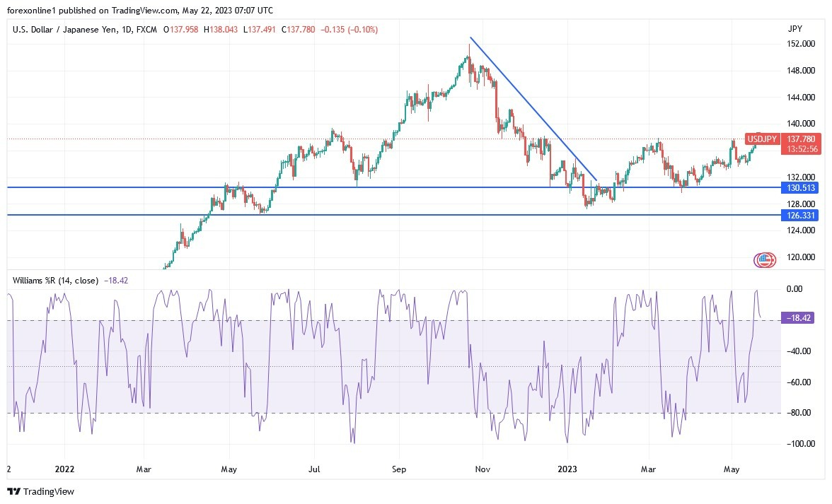Click the 2023 label on the time axis
This screenshot has width=832, height=504.
[567, 469]
